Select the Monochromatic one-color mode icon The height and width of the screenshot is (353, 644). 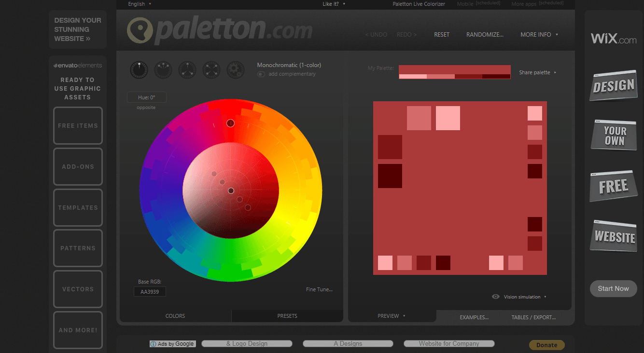point(139,70)
